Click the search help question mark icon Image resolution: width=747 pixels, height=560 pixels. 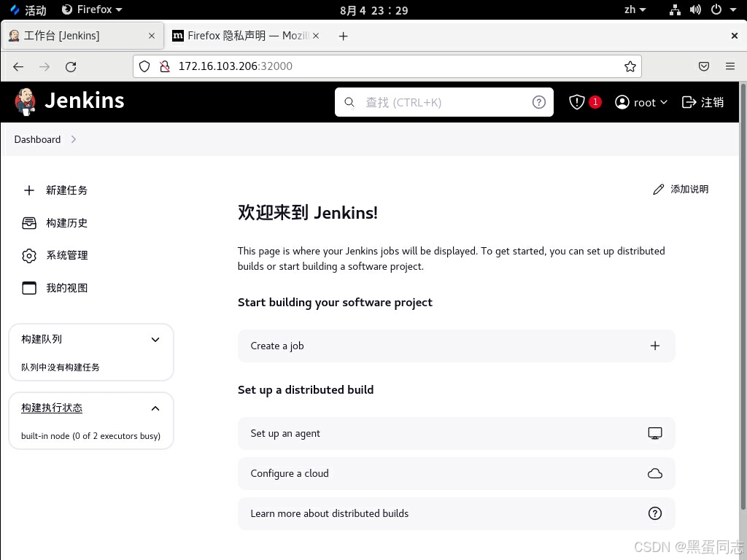(538, 102)
